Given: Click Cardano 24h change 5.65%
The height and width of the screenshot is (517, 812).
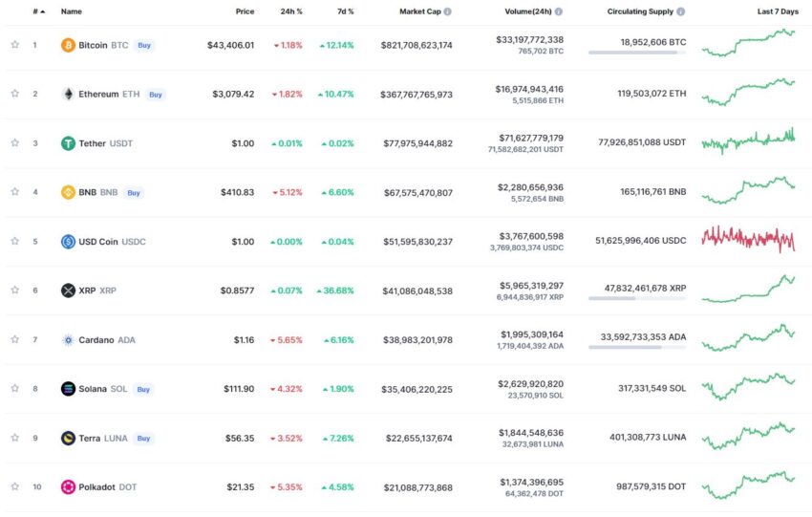Looking at the screenshot, I should [x=287, y=340].
